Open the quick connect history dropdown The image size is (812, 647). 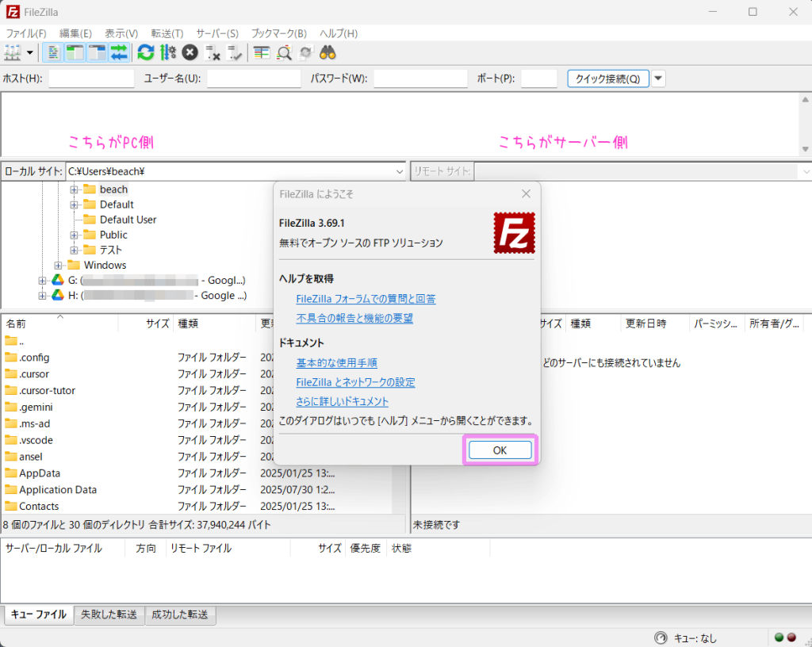[x=658, y=78]
